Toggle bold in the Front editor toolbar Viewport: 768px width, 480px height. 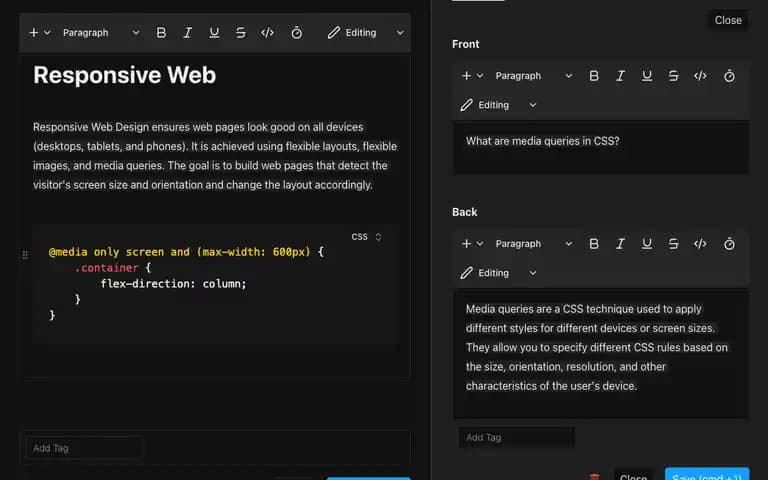tap(594, 76)
